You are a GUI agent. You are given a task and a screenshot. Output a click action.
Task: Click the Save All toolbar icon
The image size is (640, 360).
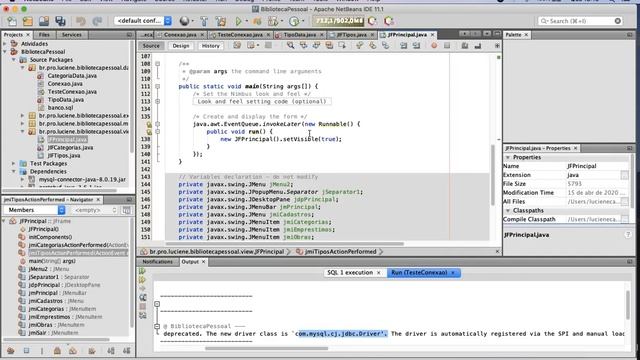[x=60, y=21]
